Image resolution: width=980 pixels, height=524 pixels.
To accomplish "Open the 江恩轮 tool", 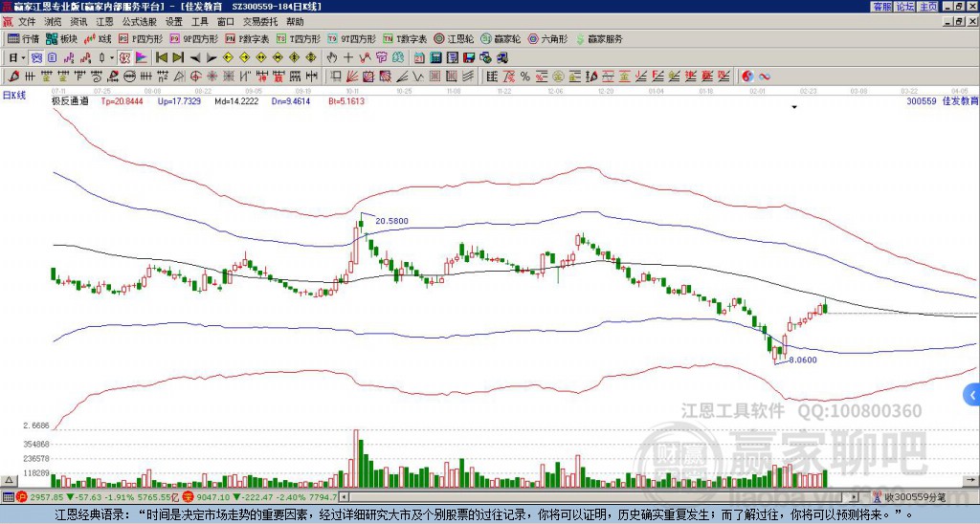I will [x=454, y=38].
